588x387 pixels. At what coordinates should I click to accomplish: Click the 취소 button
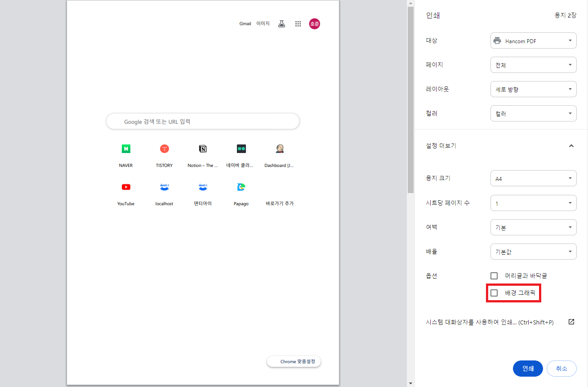(x=561, y=369)
